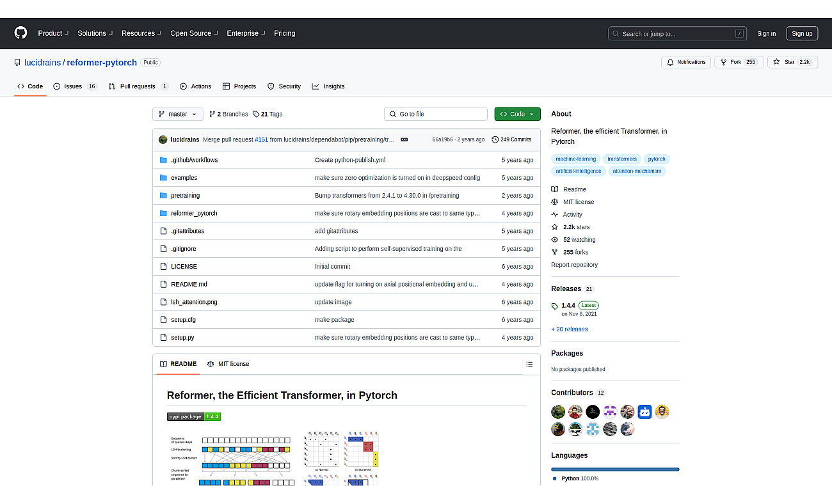Open the green Code dropdown button
The image size is (832, 504).
point(517,114)
